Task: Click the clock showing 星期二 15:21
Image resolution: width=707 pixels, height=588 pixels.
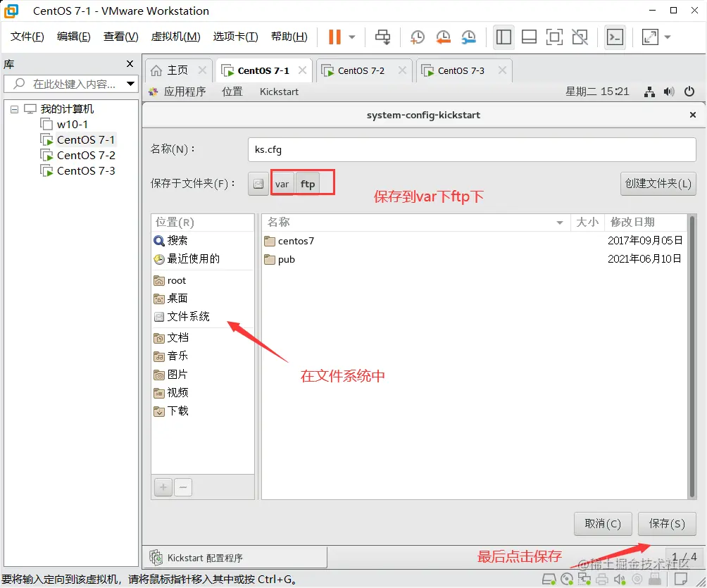Action: pos(597,92)
